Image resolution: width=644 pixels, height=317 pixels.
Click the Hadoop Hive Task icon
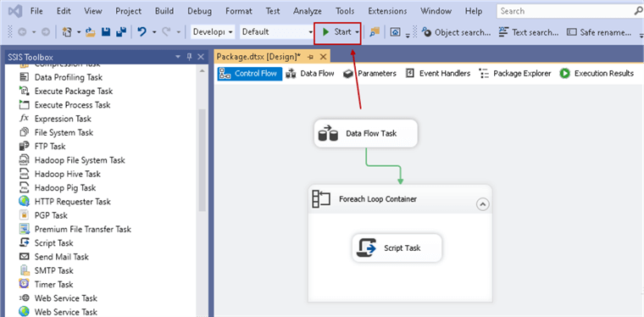25,174
